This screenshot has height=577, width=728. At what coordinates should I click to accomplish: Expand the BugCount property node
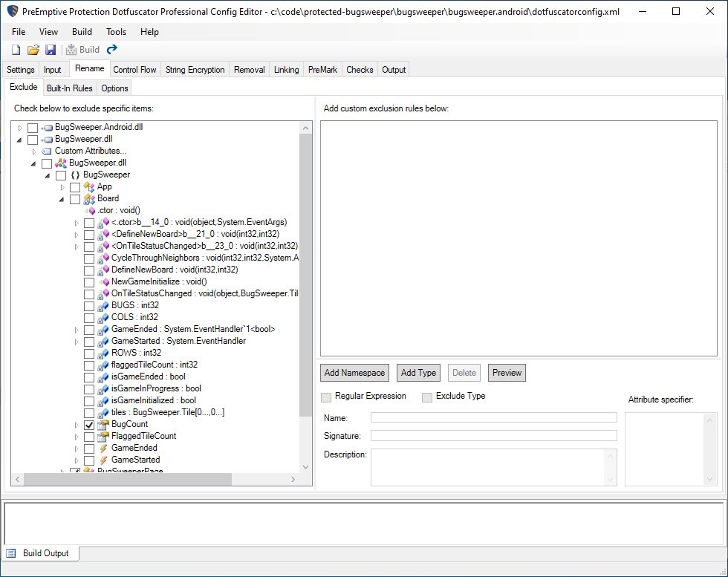[77, 425]
